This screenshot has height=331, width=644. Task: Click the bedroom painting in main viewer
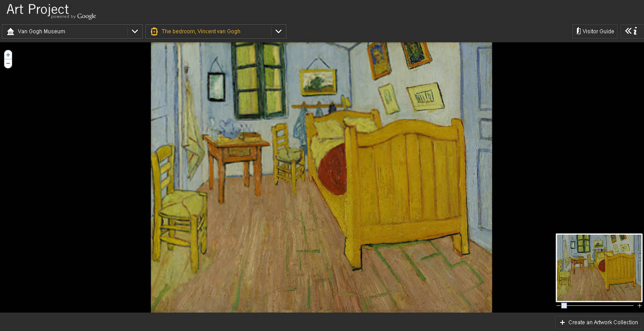pos(321,177)
